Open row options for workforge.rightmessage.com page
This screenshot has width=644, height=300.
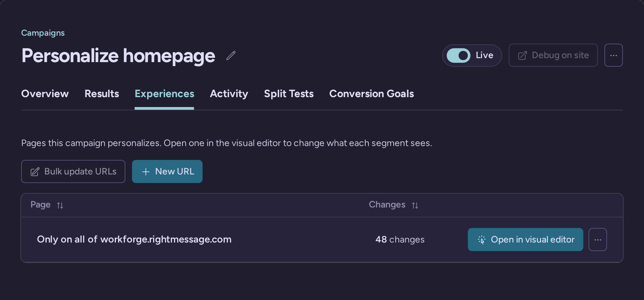click(597, 240)
